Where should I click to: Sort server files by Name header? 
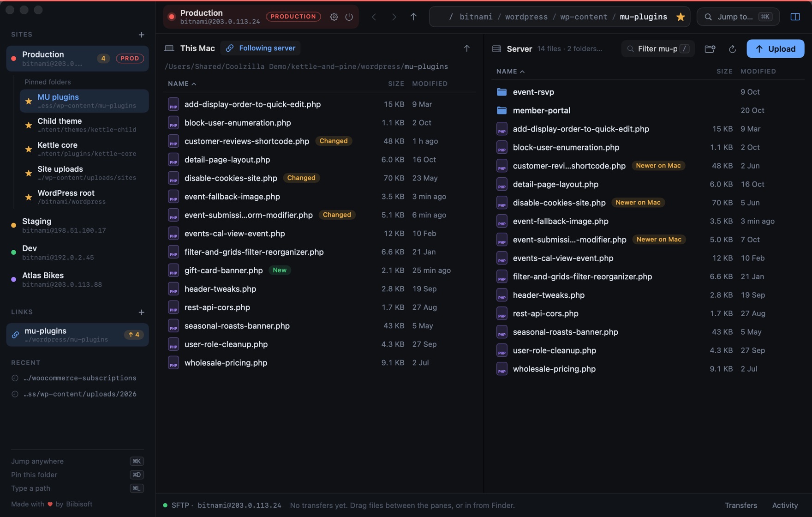pyautogui.click(x=510, y=72)
